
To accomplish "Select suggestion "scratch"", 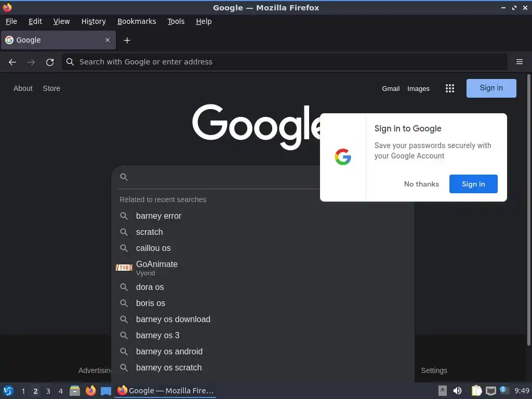I will click(x=262, y=232).
